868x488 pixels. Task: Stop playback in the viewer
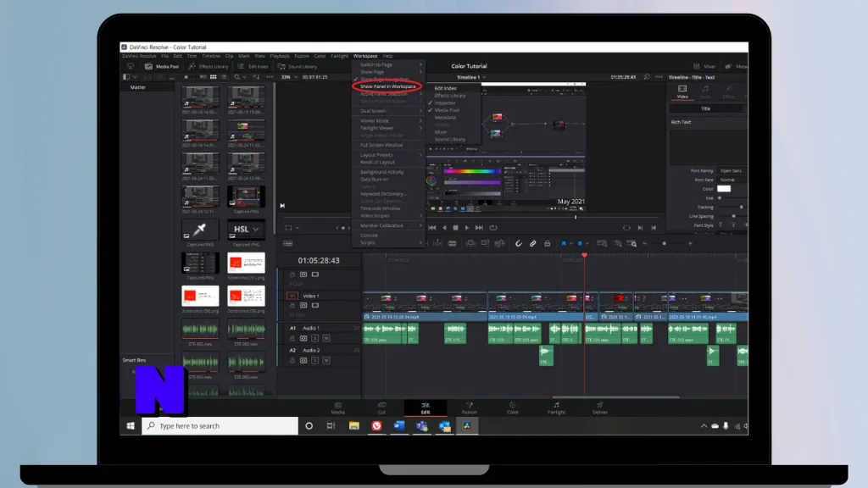(x=455, y=227)
